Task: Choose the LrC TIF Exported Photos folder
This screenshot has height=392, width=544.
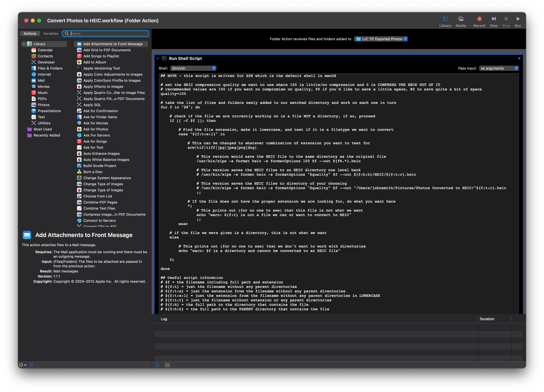Action: (x=381, y=39)
